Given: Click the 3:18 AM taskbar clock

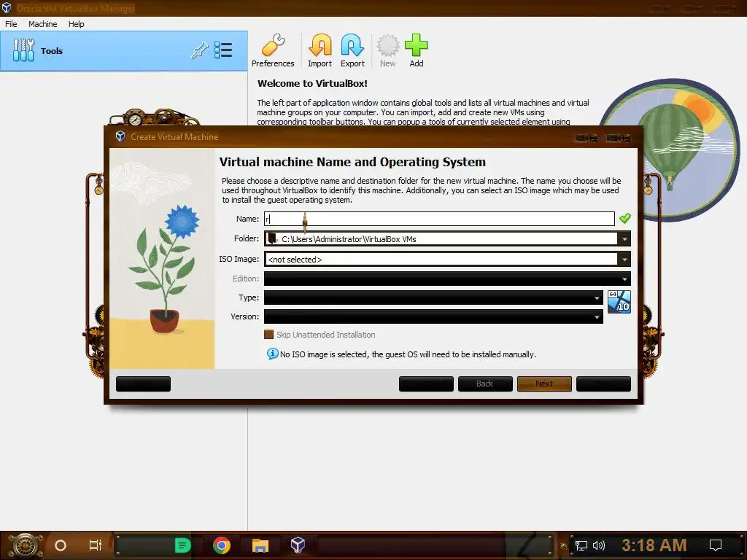Looking at the screenshot, I should pyautogui.click(x=654, y=545).
